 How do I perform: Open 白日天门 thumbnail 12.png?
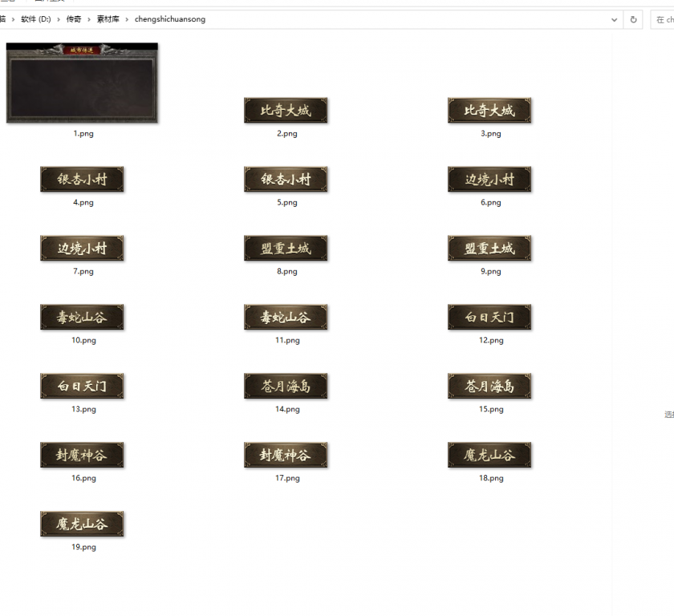[489, 318]
